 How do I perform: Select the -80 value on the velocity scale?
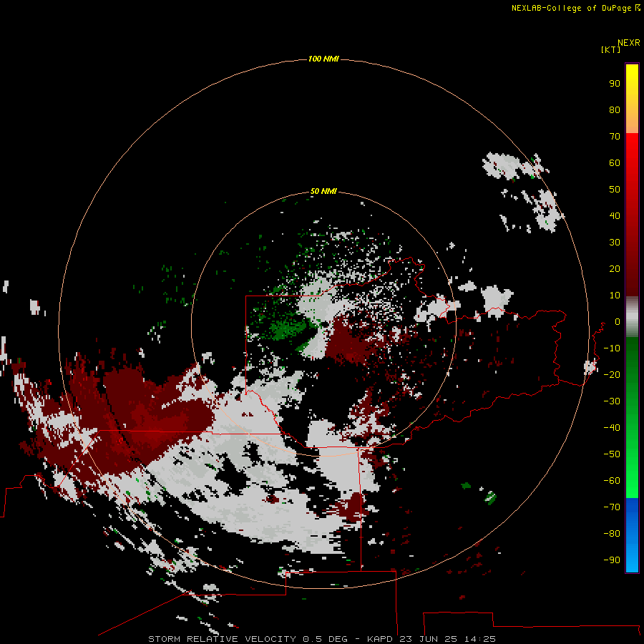(612, 534)
